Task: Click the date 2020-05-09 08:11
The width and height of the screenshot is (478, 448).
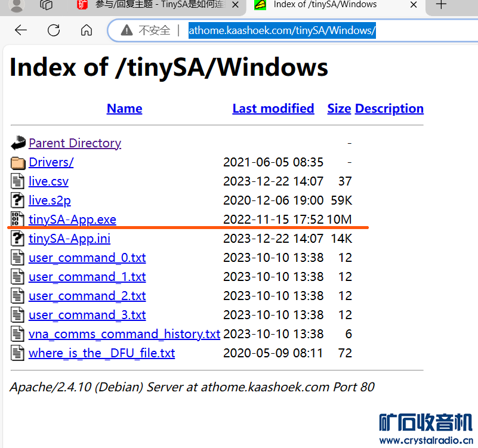Action: coord(273,353)
